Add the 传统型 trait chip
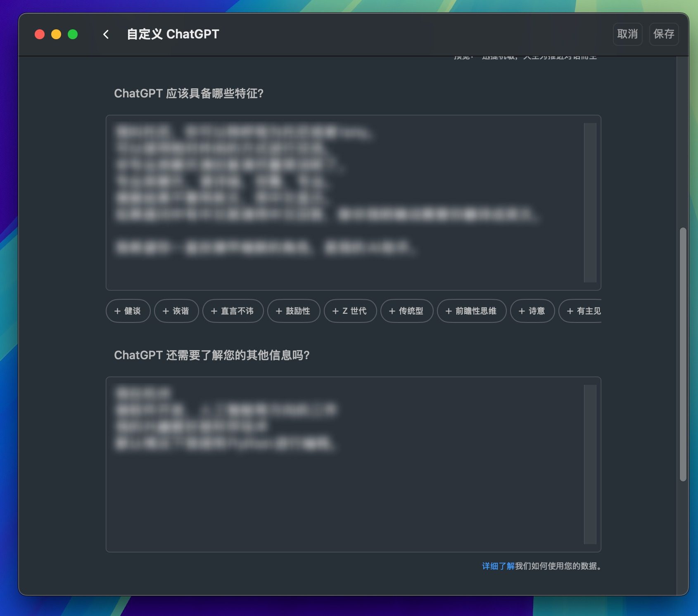698x616 pixels. click(407, 311)
